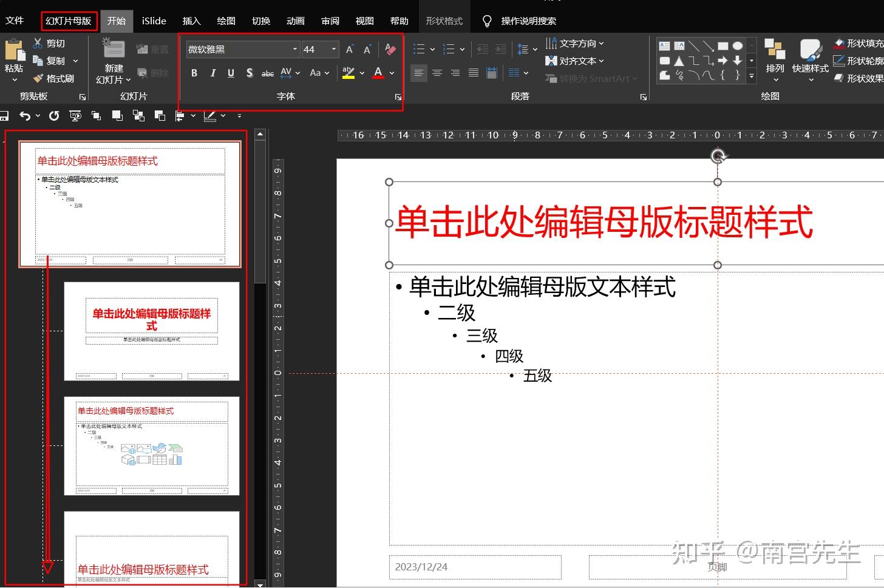Open font size dropdown showing 44
This screenshot has width=884, height=588.
point(333,49)
